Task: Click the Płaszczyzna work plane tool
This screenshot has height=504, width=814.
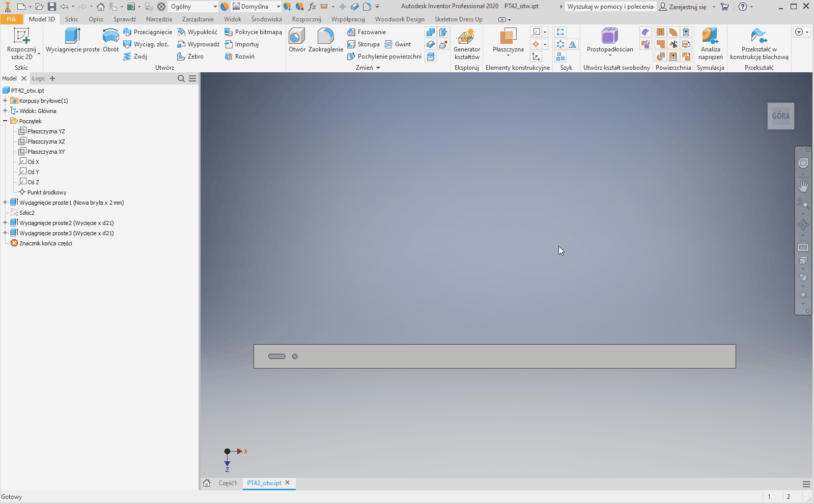Action: tap(508, 41)
